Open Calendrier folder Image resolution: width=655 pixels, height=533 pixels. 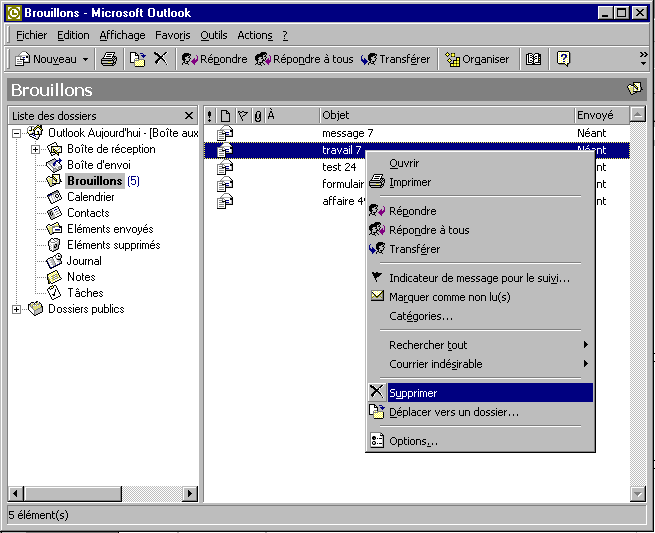pos(91,197)
